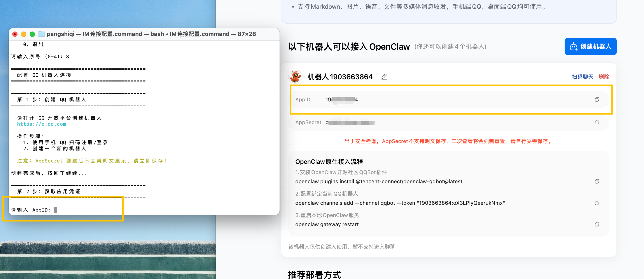Screen dimensions: 644x279
Task: Close the terminal window
Action: coord(15,34)
